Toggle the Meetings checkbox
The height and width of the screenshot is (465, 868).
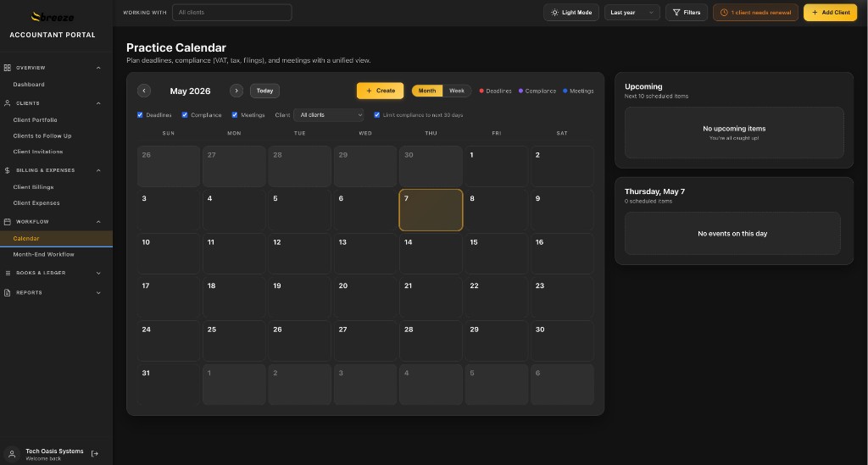[235, 115]
